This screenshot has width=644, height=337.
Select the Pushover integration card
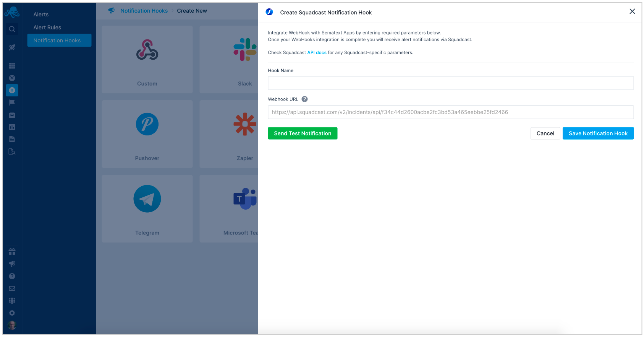coord(147,134)
